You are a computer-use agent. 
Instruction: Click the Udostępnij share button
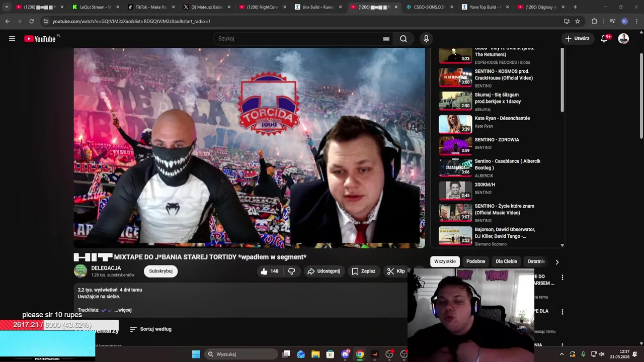[324, 271]
